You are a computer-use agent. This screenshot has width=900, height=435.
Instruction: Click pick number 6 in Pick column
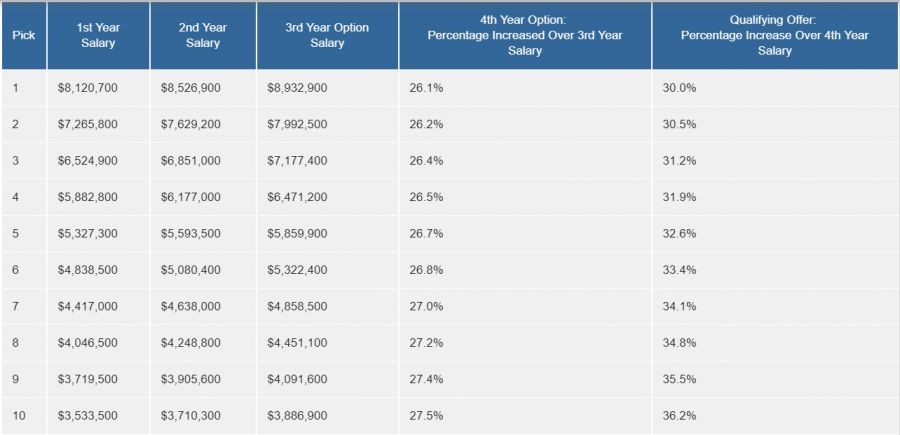[x=16, y=270]
